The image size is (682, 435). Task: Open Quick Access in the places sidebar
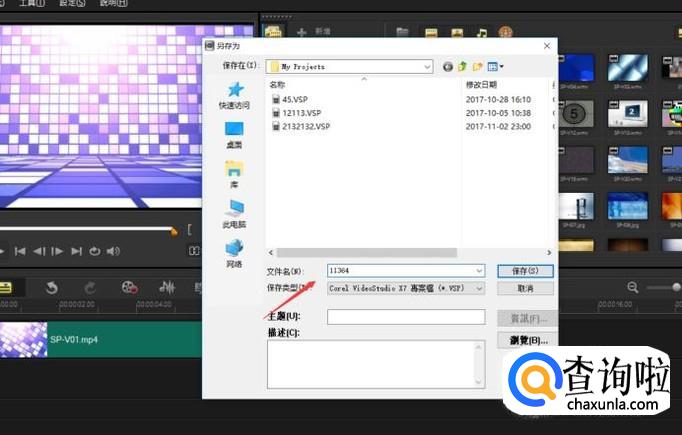234,95
